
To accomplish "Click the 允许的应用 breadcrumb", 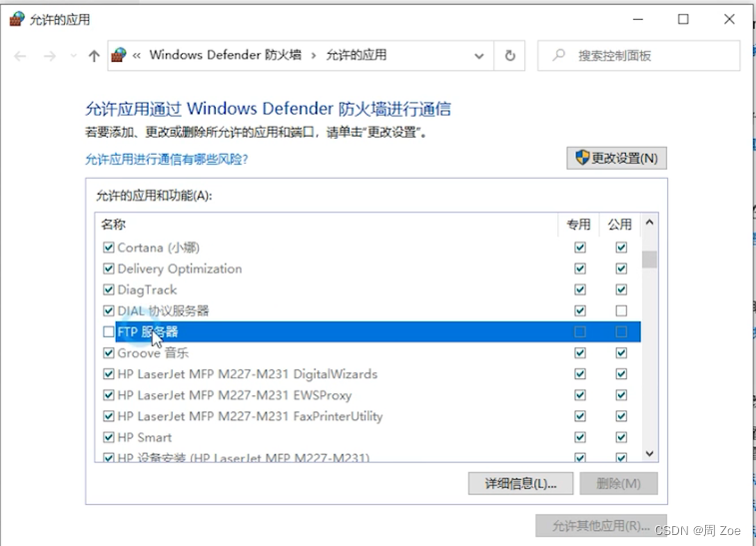I will click(x=357, y=55).
